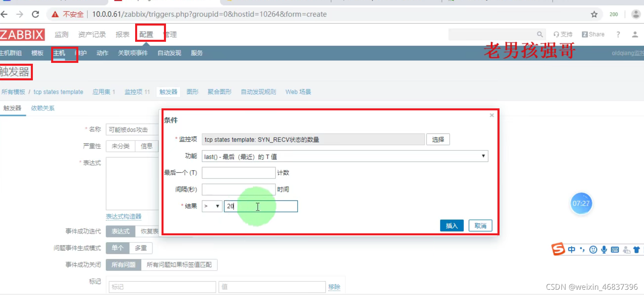Toggle 中 Chinese input mode icon
644x295 pixels.
[572, 250]
